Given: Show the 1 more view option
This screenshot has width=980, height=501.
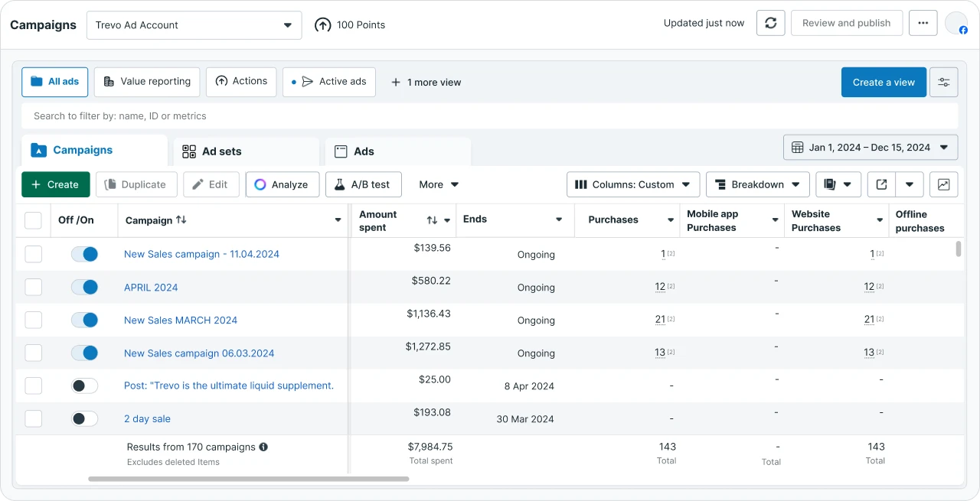Looking at the screenshot, I should (426, 83).
